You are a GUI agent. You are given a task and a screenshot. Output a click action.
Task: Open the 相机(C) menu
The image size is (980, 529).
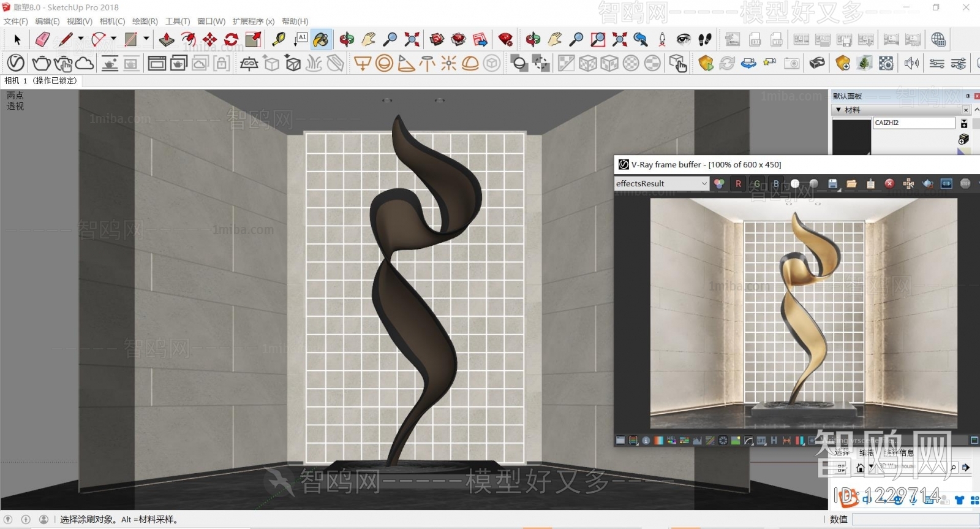pos(112,21)
